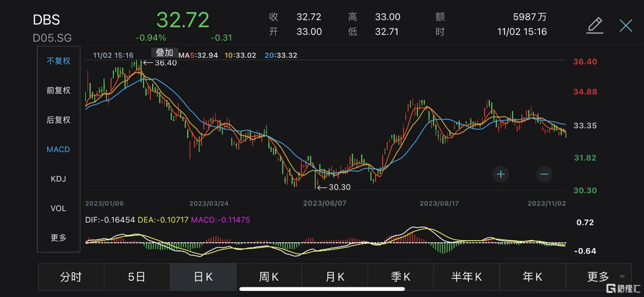Zoom out chart with the minus icon
The height and width of the screenshot is (297, 644).
point(544,174)
